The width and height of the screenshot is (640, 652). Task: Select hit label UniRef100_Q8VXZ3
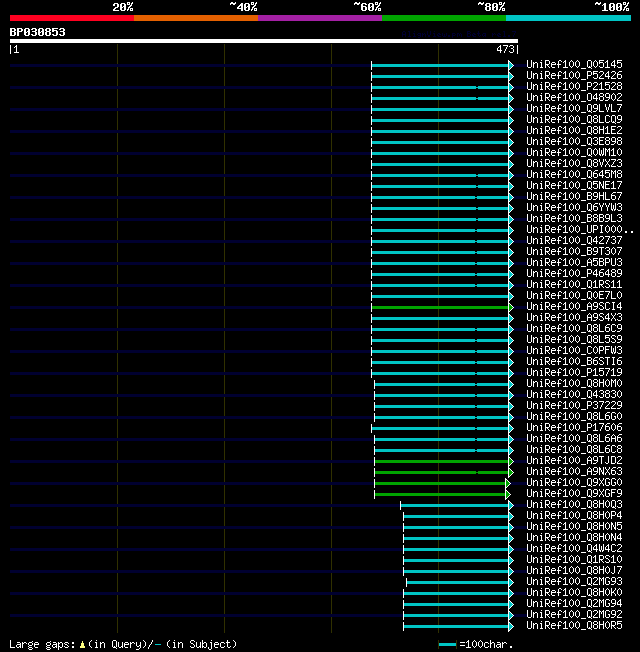coord(574,163)
